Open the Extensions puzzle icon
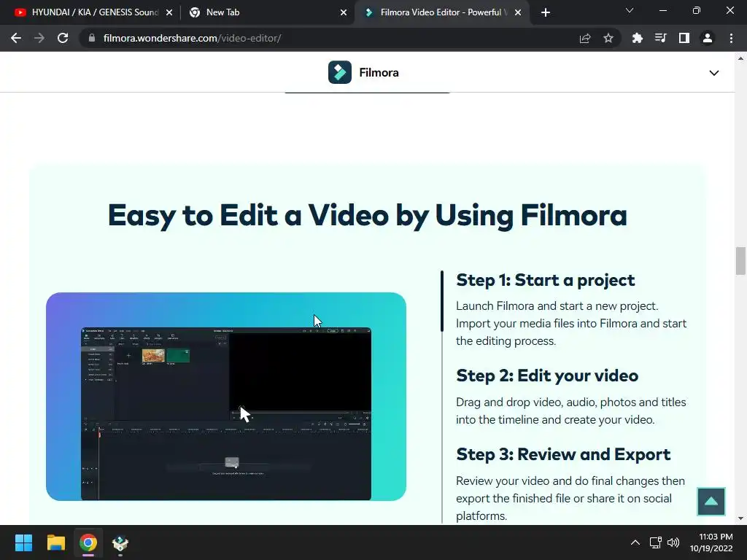 pos(637,38)
